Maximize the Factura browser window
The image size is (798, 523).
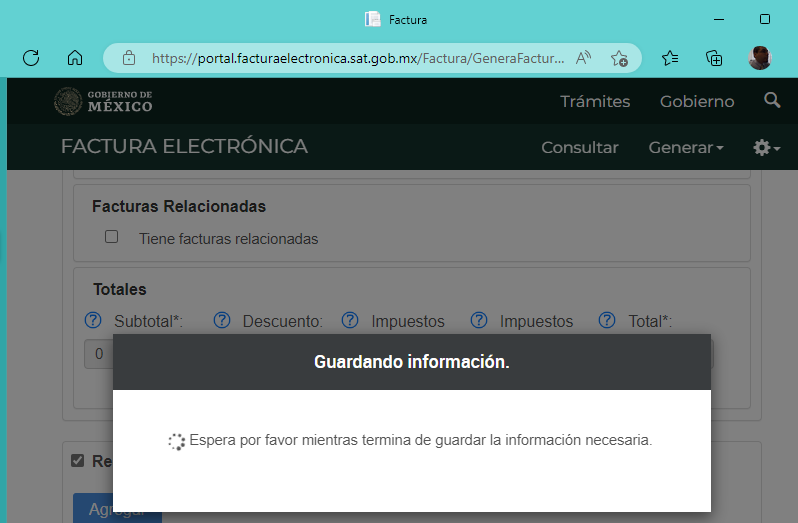pyautogui.click(x=764, y=19)
